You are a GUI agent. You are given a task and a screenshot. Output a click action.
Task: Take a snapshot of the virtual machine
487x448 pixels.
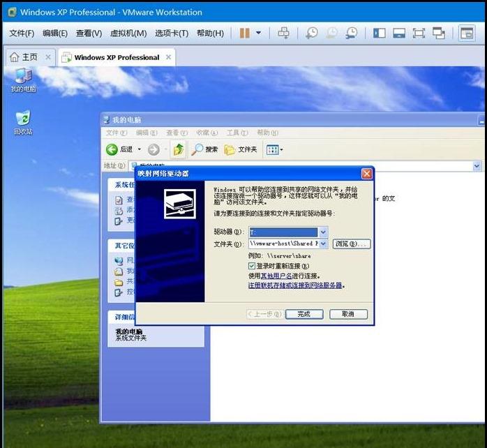point(312,33)
